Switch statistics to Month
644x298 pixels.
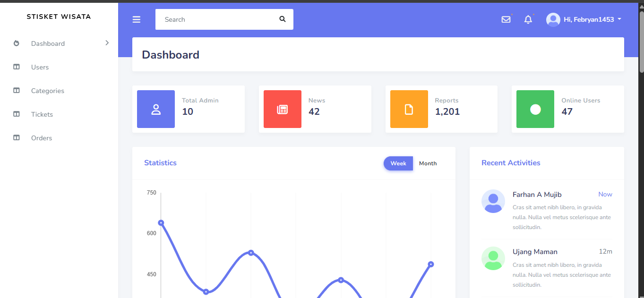[428, 163]
